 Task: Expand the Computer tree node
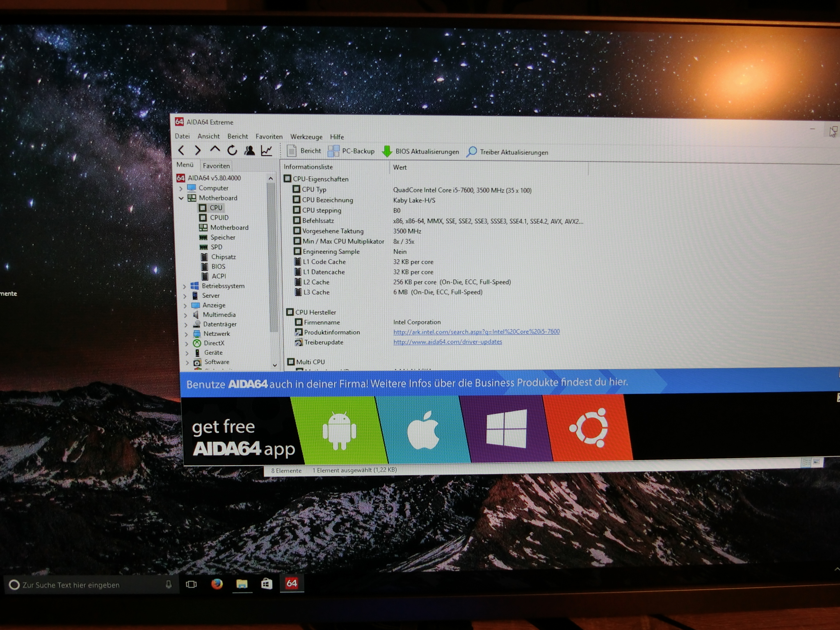(x=181, y=188)
